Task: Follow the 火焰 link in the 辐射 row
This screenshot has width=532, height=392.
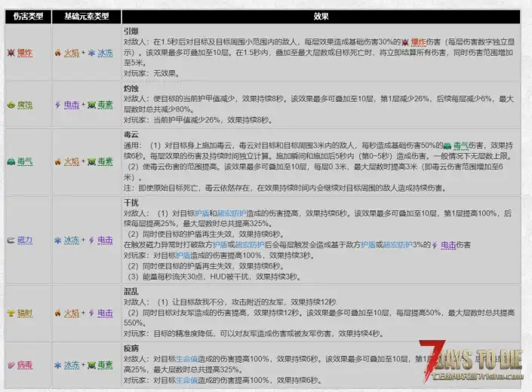Action: 72,313
